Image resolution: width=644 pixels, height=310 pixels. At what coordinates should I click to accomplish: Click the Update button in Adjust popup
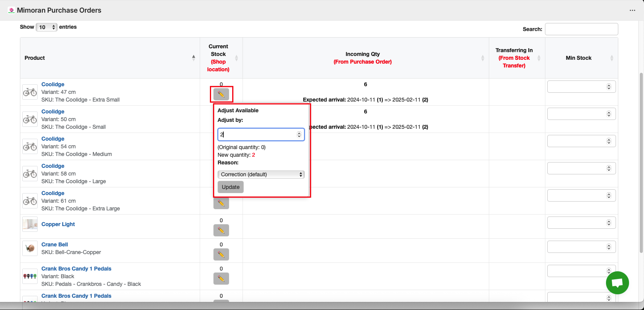(x=231, y=187)
